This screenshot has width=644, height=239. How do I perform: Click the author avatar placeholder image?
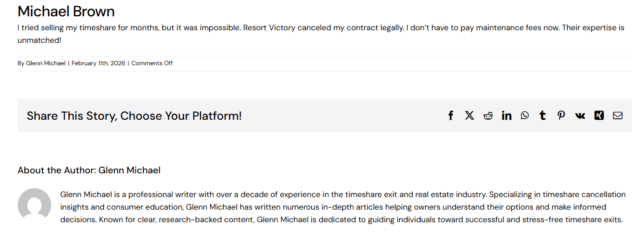tap(34, 205)
